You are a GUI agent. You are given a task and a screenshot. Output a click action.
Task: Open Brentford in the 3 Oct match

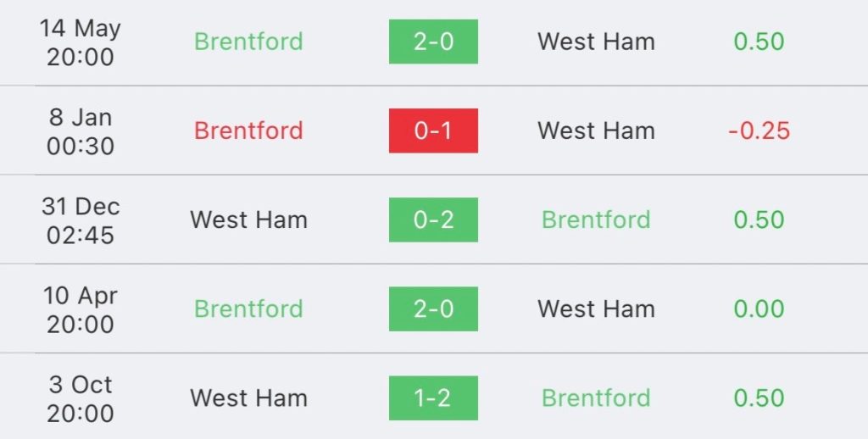596,397
